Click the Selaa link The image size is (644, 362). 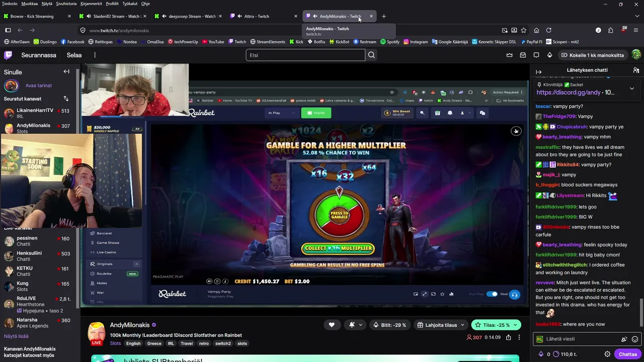(74, 55)
